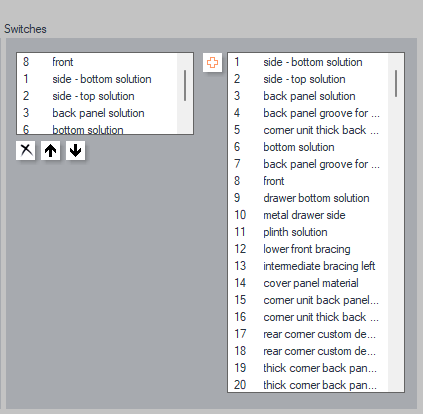Screen dimensions: 423x414
Task: Select item 20 'thick corner back pan...'
Action: (x=308, y=385)
